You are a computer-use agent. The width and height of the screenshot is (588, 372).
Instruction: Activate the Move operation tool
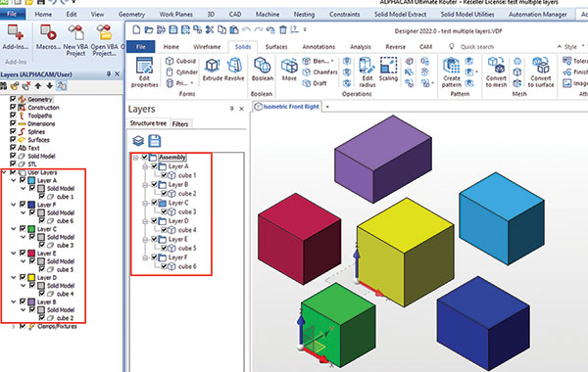pyautogui.click(x=289, y=70)
